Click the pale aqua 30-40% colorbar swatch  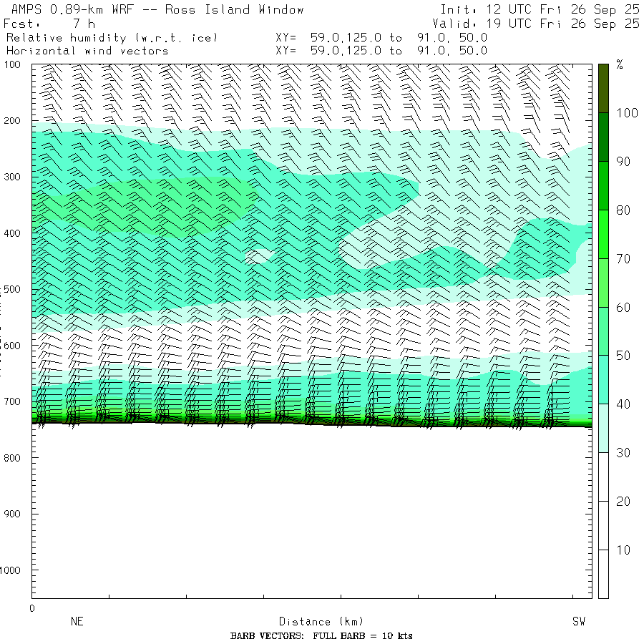tap(603, 428)
